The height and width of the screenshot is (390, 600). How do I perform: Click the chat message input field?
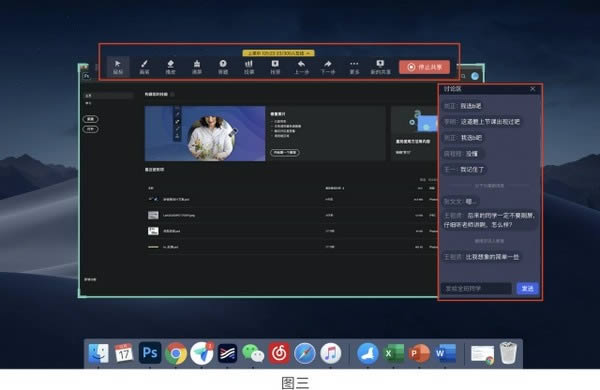pos(476,288)
